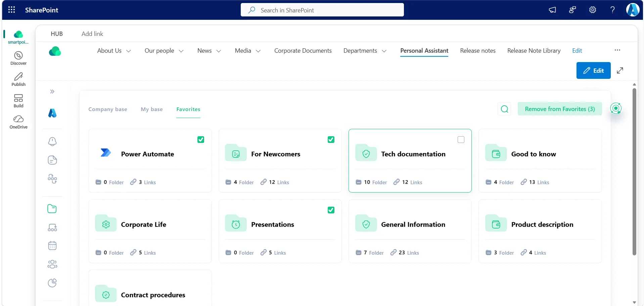Uncheck the Presentations card checkbox

tap(331, 210)
